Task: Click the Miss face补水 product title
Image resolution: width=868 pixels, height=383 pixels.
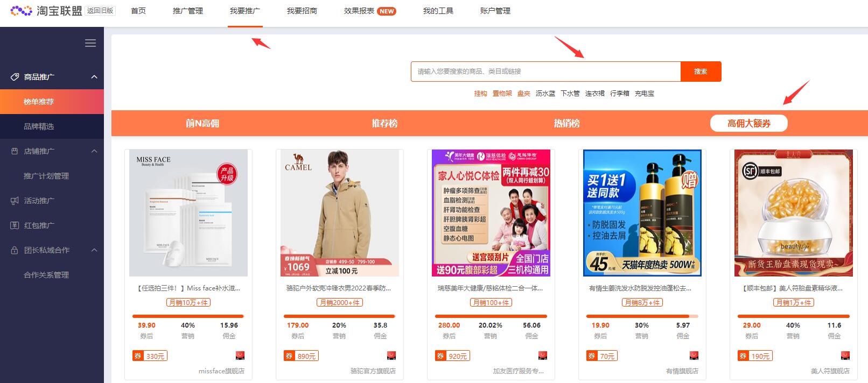Action: (x=188, y=288)
